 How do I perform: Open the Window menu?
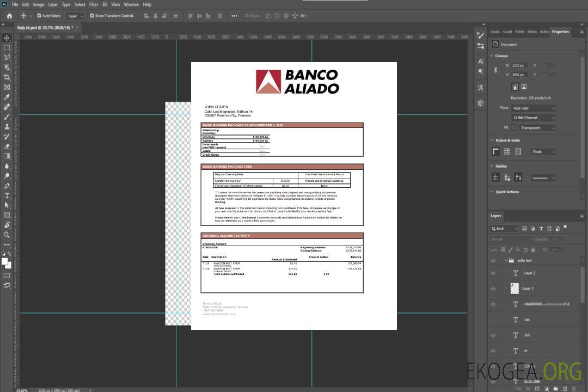131,4
